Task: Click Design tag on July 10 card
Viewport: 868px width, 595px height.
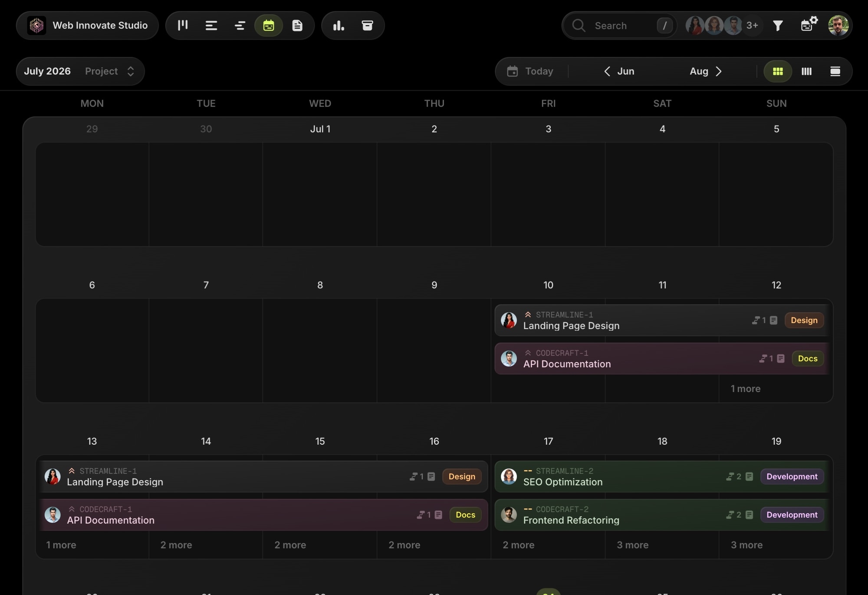Action: pos(804,321)
